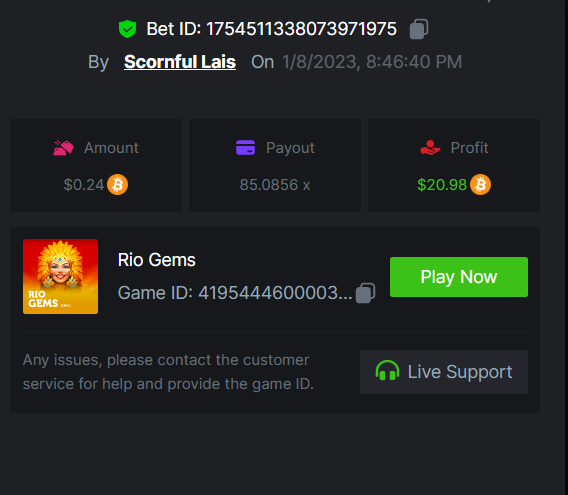Copy the Game ID to clipboard
Screen dimensions: 568x495
coord(365,293)
